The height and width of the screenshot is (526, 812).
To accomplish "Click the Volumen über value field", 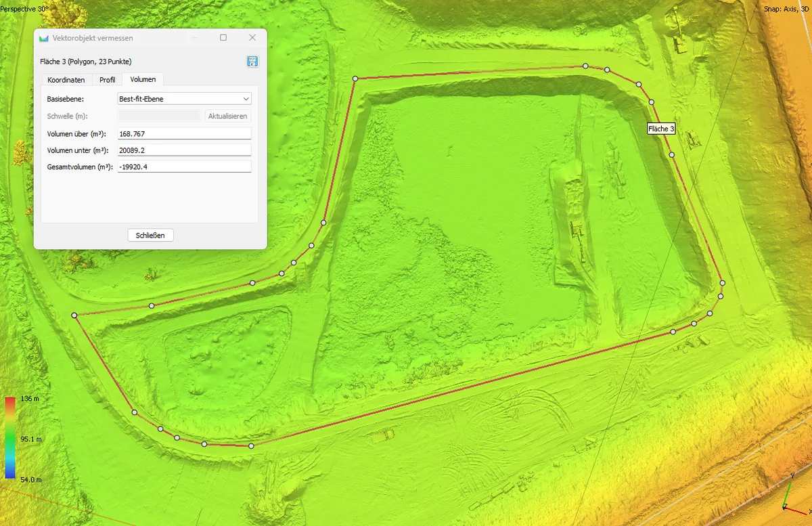I will [184, 133].
